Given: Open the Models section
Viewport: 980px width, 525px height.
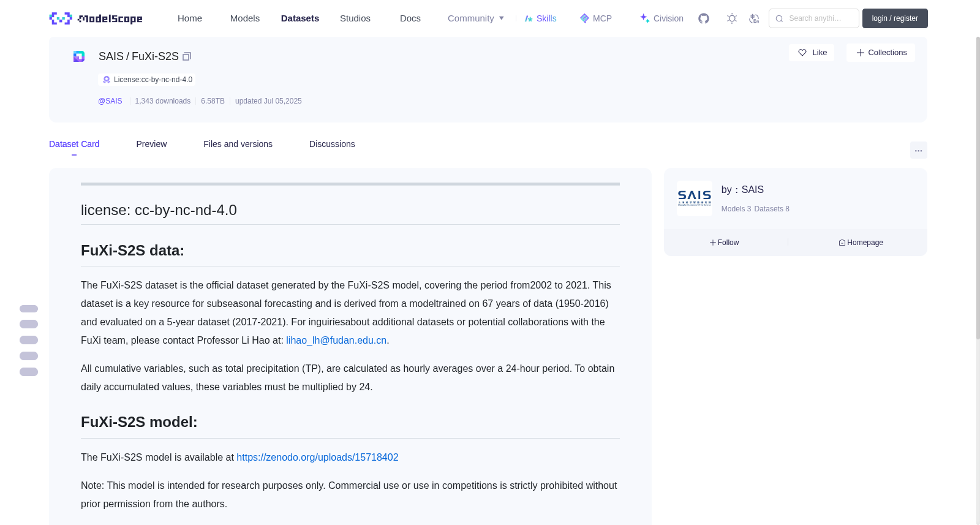Looking at the screenshot, I should (245, 18).
